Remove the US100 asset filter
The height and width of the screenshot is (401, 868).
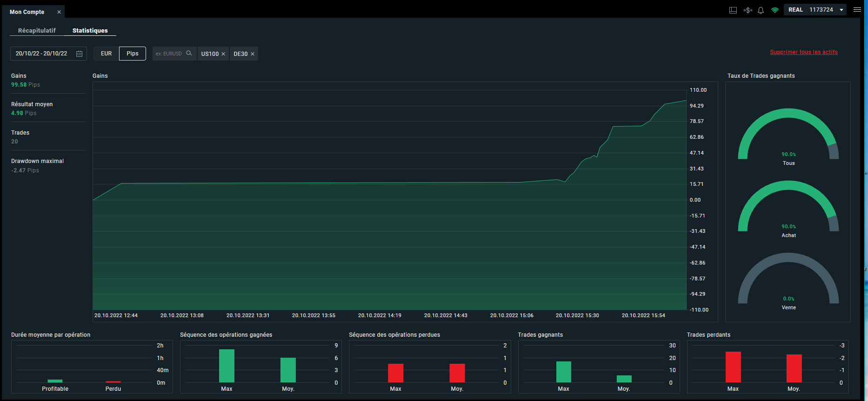223,54
